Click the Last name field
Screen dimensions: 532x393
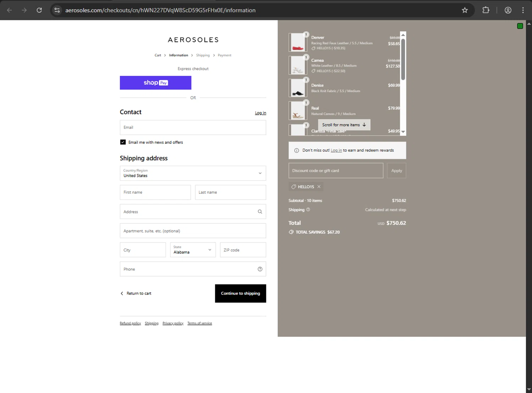point(231,192)
